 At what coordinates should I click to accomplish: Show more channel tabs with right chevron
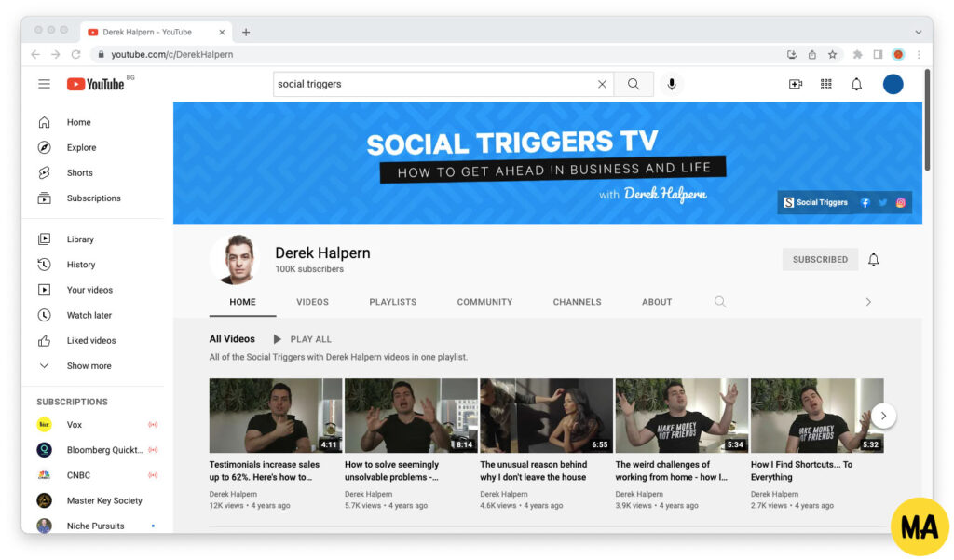click(x=868, y=302)
